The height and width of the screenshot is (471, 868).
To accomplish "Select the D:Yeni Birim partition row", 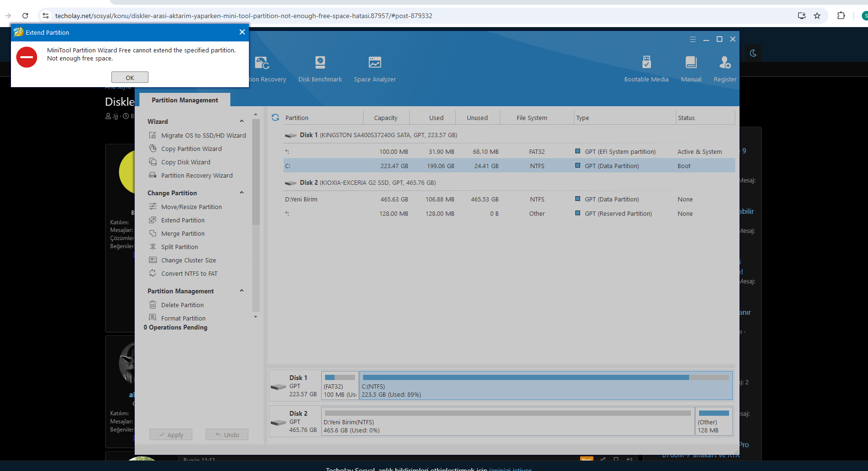I will click(x=509, y=199).
